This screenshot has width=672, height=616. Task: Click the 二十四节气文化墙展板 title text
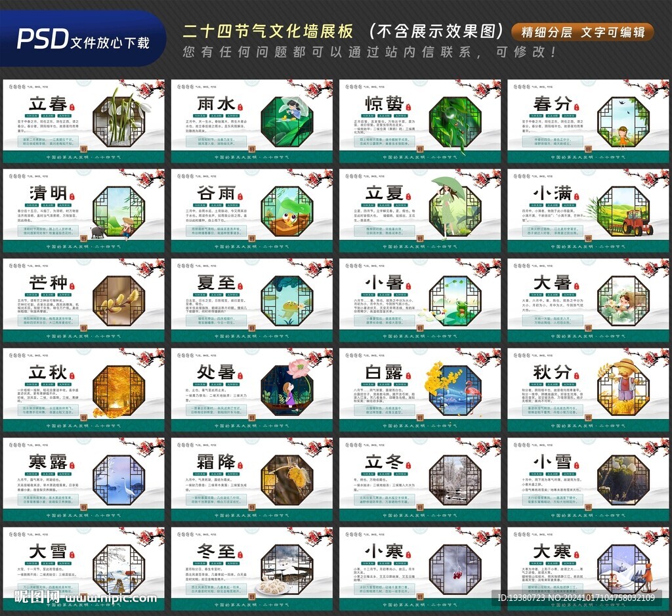tap(268, 31)
